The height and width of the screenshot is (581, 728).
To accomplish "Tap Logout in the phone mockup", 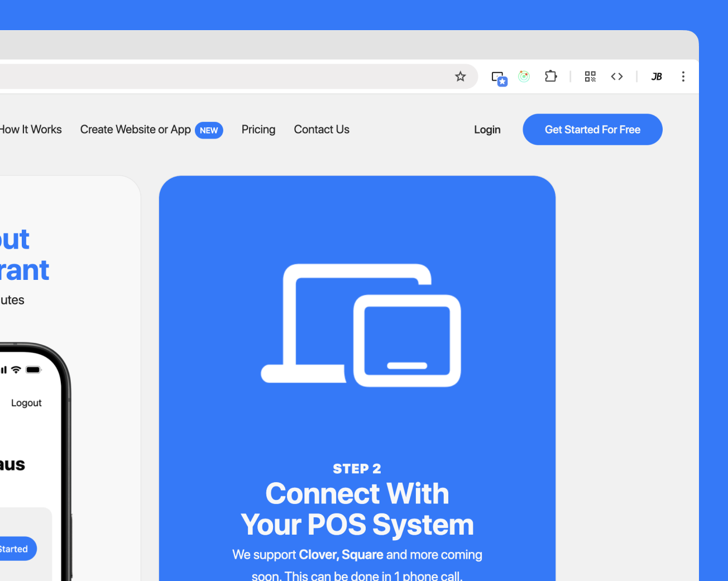I will (26, 402).
